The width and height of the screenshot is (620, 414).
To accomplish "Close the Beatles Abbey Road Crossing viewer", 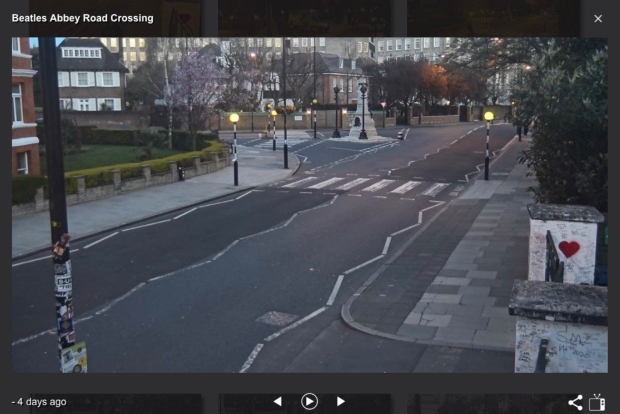I will 598,19.
